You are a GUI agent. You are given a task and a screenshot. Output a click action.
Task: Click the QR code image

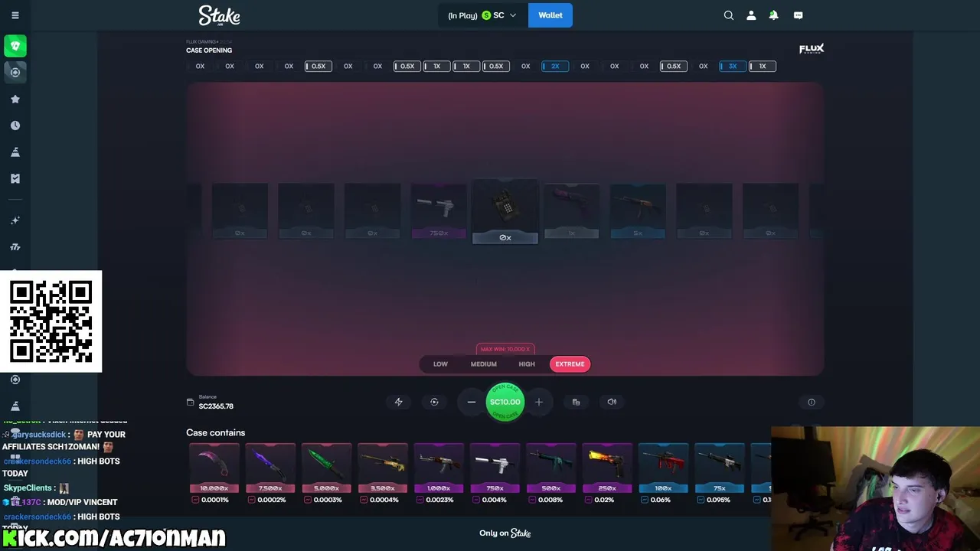51,321
